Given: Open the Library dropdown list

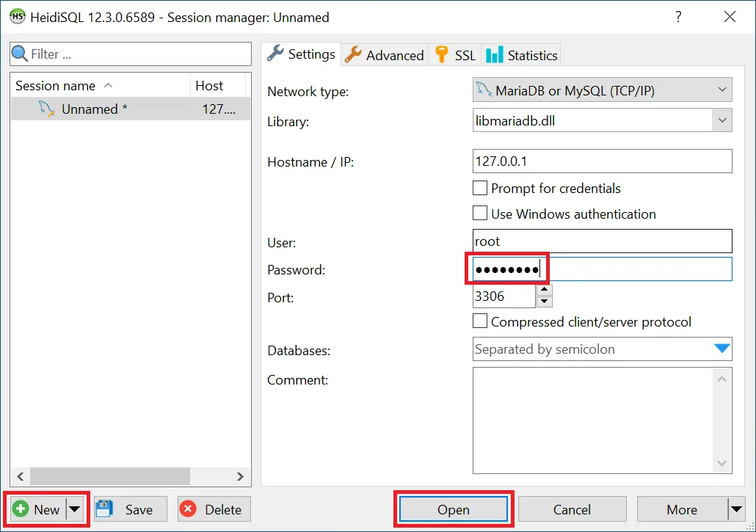Looking at the screenshot, I should (x=722, y=120).
